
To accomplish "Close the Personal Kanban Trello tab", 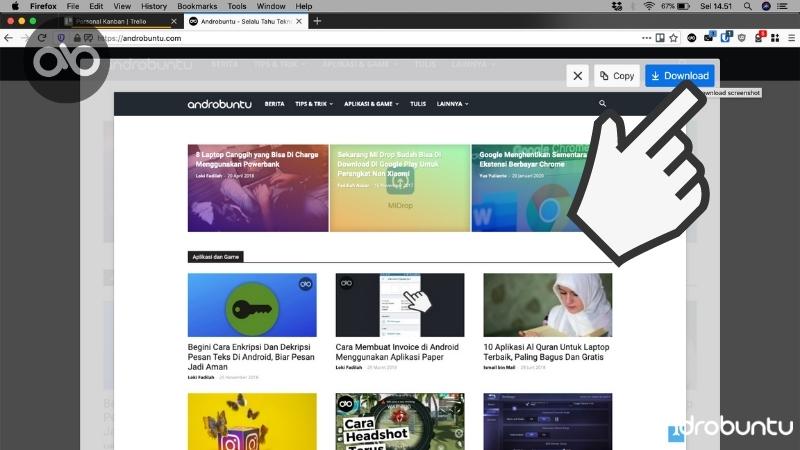I will pos(174,21).
